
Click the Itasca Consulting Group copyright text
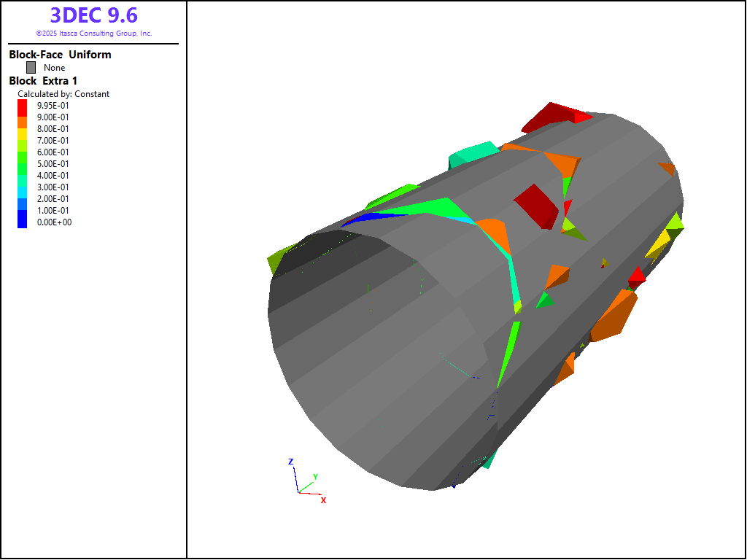click(93, 34)
